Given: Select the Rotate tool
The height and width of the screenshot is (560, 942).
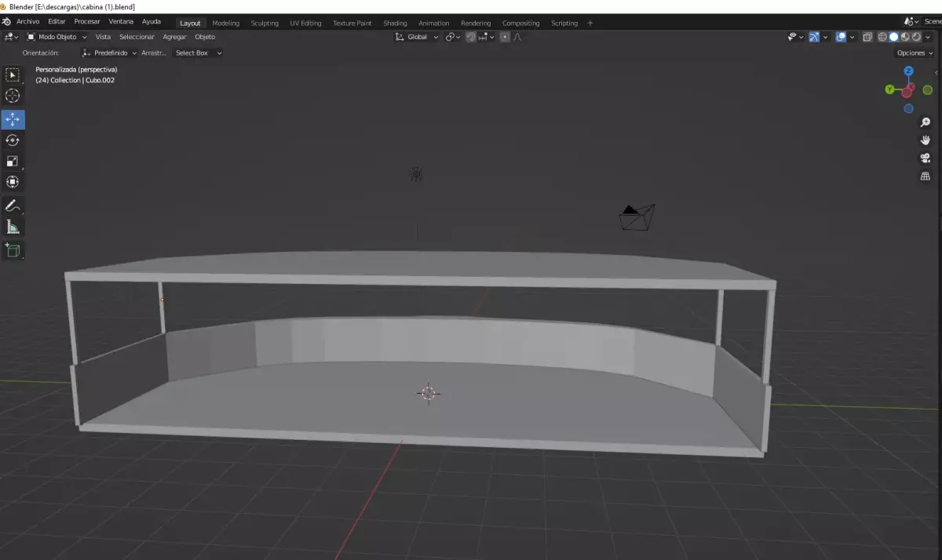Looking at the screenshot, I should (13, 140).
